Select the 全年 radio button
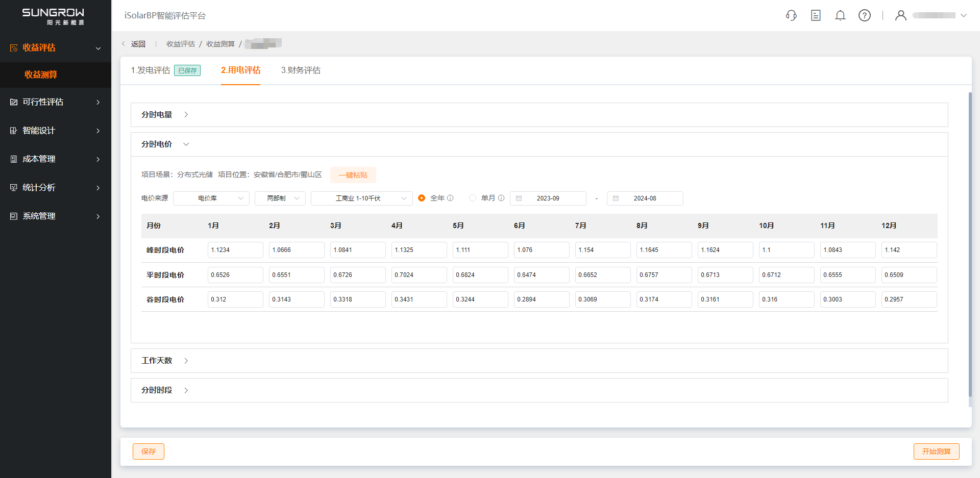980x478 pixels. (x=422, y=198)
